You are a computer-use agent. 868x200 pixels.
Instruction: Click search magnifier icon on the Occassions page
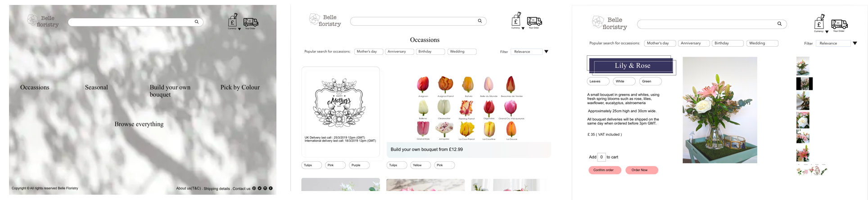point(480,21)
